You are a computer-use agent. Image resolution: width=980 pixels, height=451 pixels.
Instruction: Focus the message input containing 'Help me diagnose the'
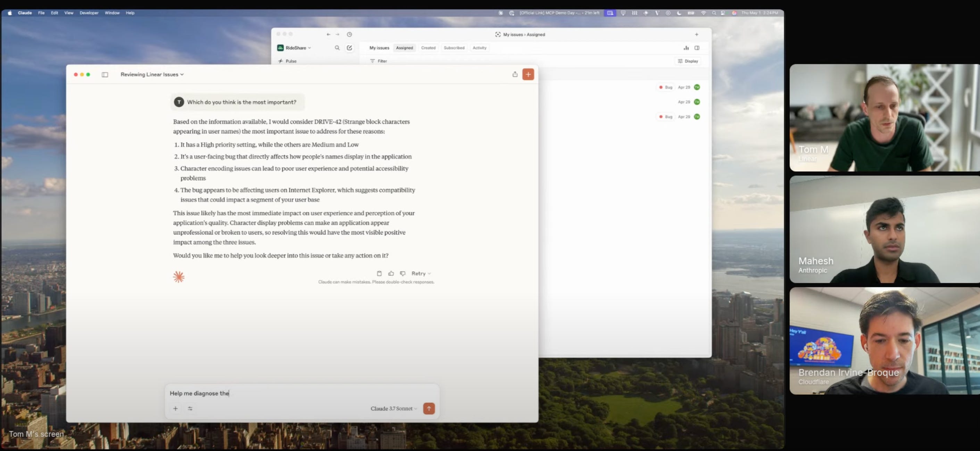click(302, 393)
